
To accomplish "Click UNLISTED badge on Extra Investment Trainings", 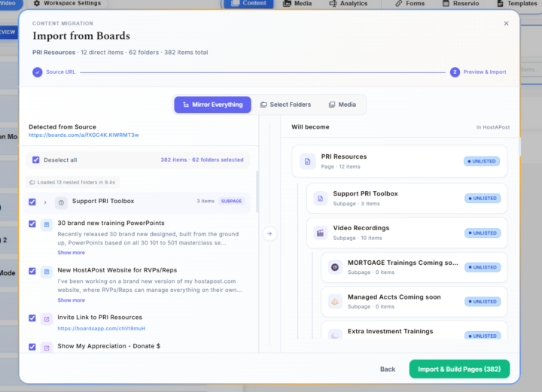I will (x=483, y=336).
